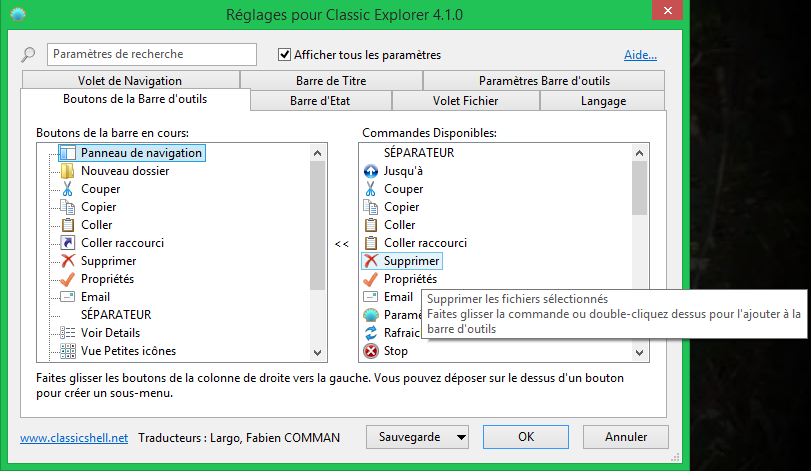Switch to the Barre d'Etat tab

click(x=320, y=101)
